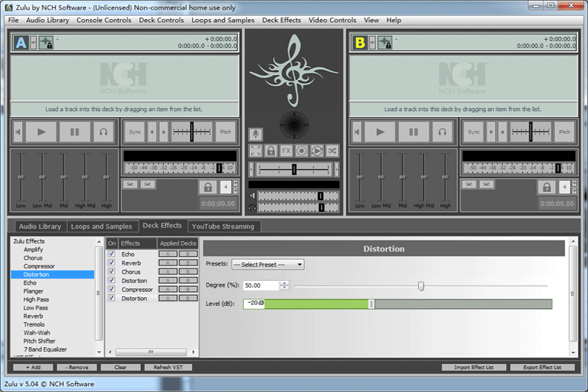Click Deck A pitch up arrow button
This screenshot has width=588, height=392.
point(163,132)
